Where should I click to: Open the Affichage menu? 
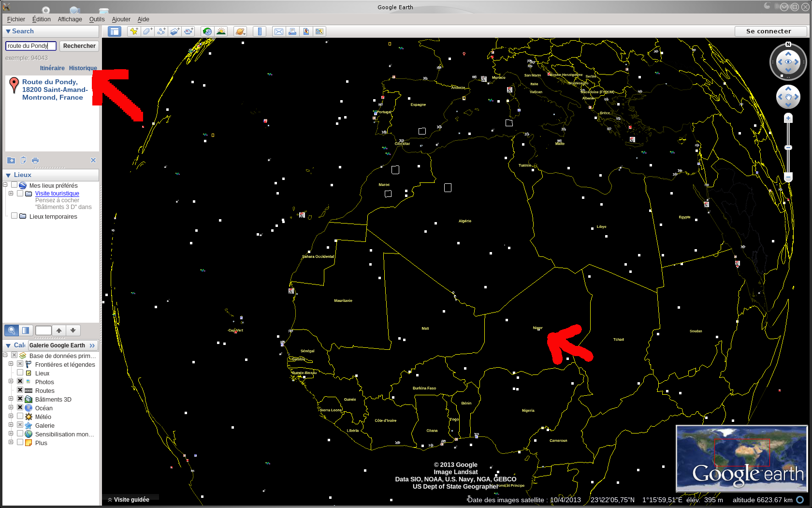coord(70,19)
